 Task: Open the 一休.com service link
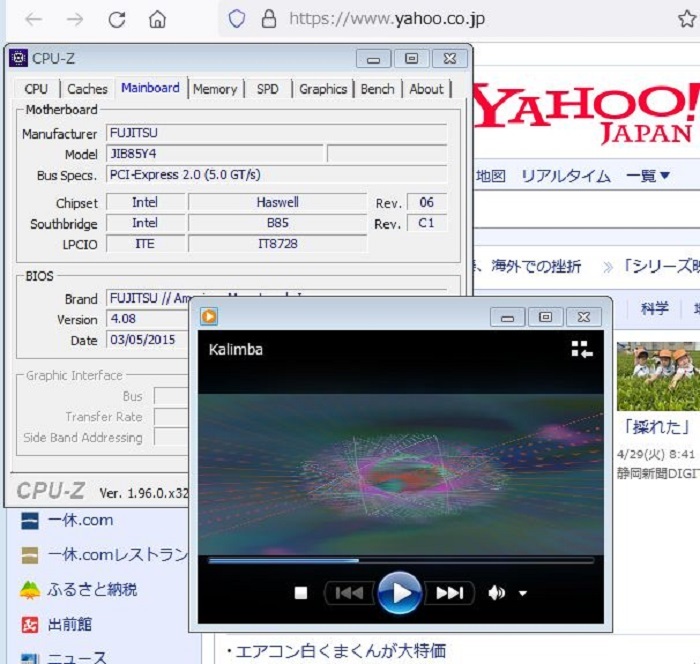(80, 520)
